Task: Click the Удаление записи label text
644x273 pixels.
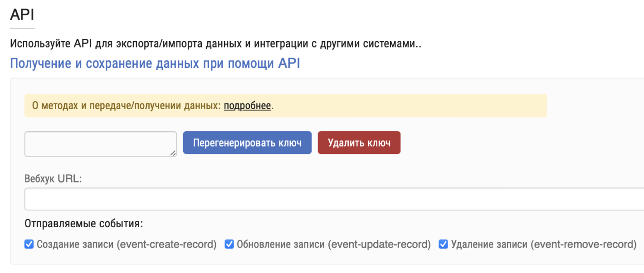Action: (x=543, y=244)
